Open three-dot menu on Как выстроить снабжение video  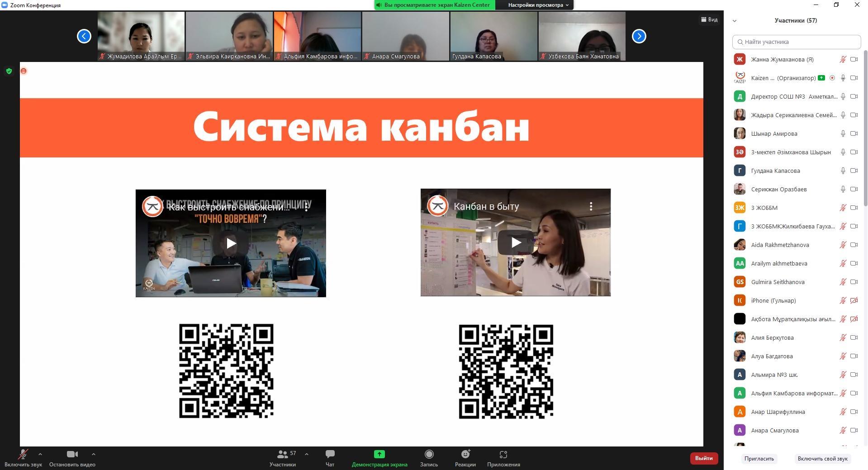(306, 207)
